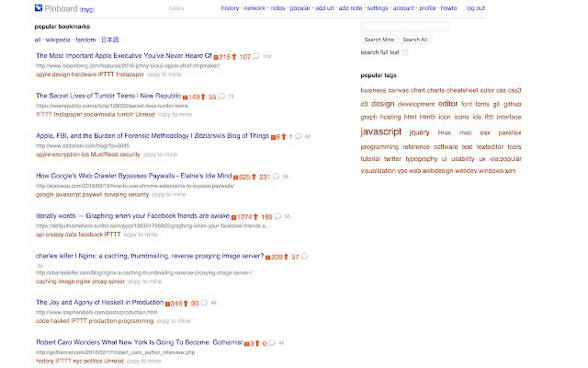Open popular in top navigation

click(x=300, y=8)
